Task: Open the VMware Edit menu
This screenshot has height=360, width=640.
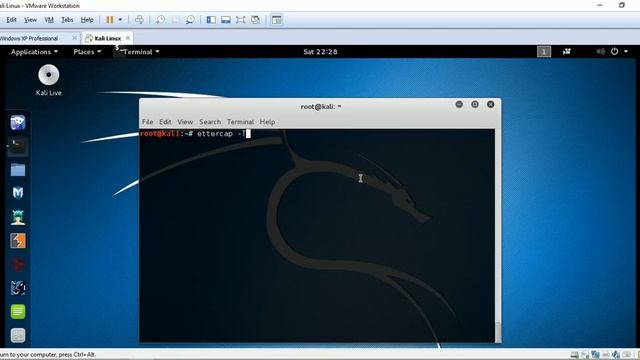Action: [x=11, y=20]
